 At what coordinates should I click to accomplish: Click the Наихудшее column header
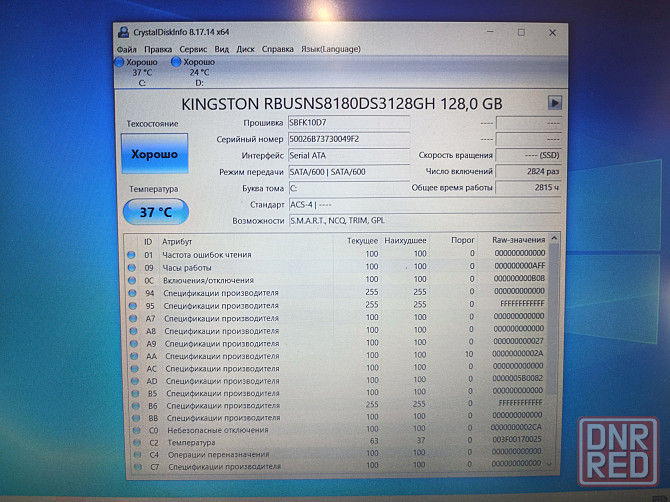405,241
